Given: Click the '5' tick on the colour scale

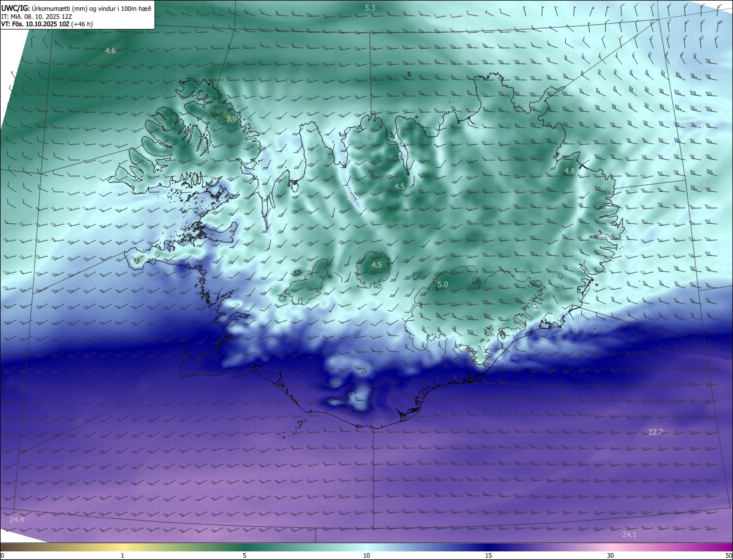Looking at the screenshot, I should click(x=245, y=555).
